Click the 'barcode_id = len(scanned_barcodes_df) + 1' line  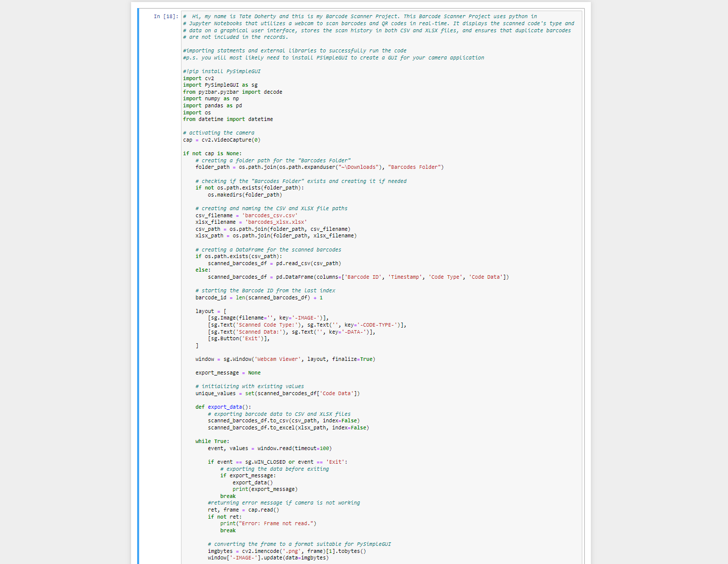tap(259, 298)
